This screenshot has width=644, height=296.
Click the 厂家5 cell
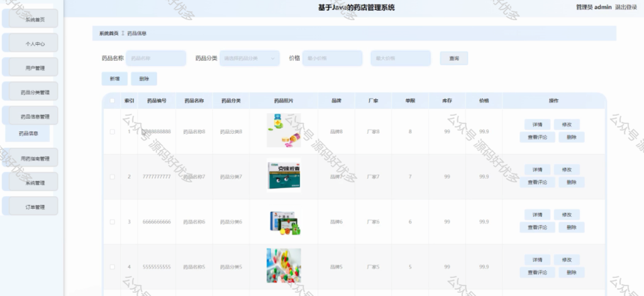tap(373, 267)
